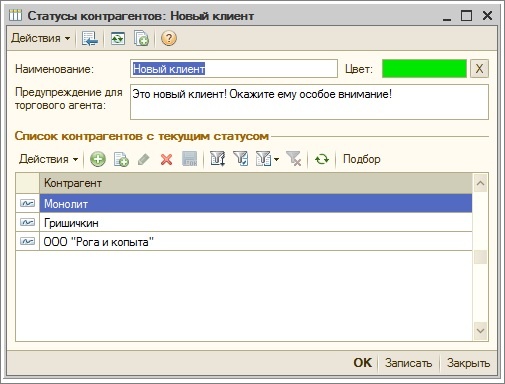Click the OK button
Image resolution: width=505 pixels, height=384 pixels.
(362, 363)
